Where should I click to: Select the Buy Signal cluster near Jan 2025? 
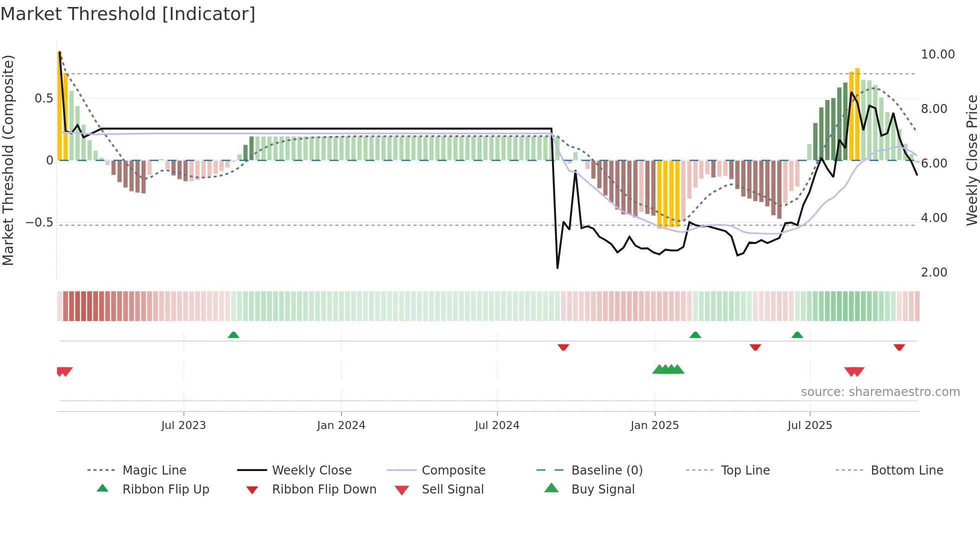pos(668,369)
